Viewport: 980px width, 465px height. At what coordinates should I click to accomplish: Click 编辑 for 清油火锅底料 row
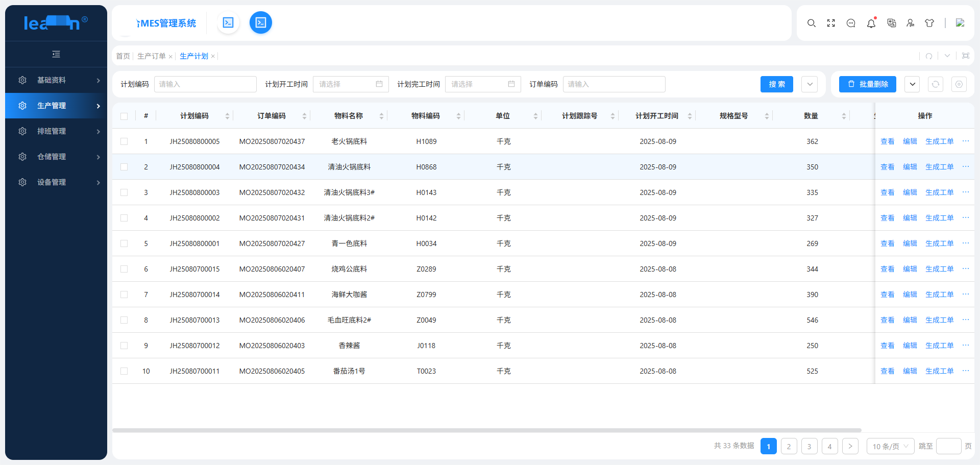910,167
